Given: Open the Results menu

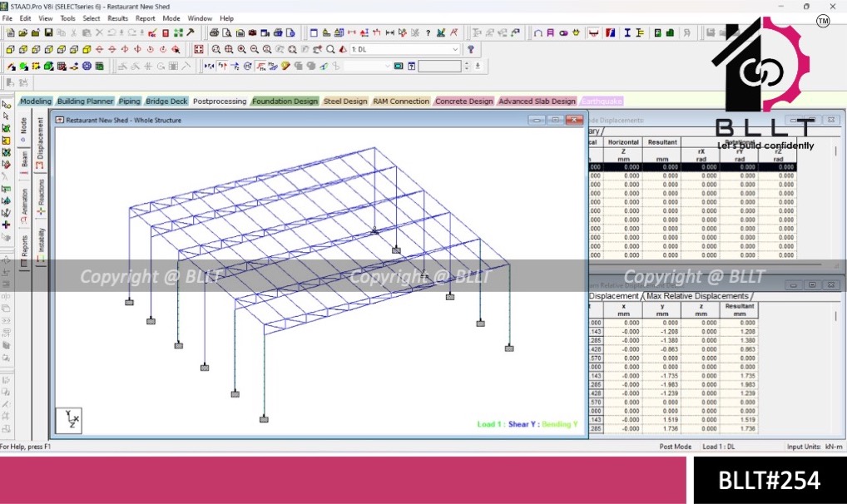Looking at the screenshot, I should click(x=118, y=18).
